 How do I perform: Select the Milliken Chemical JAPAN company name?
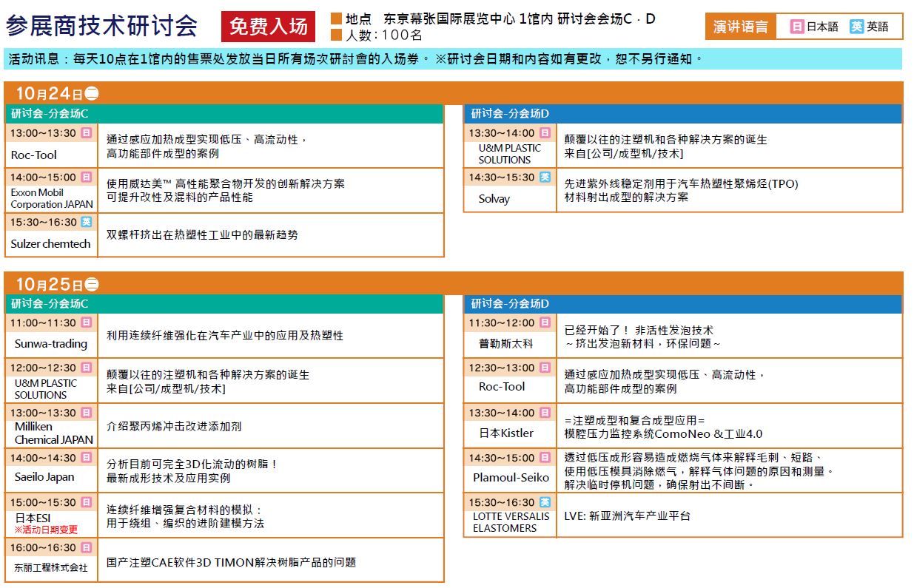coord(54,433)
